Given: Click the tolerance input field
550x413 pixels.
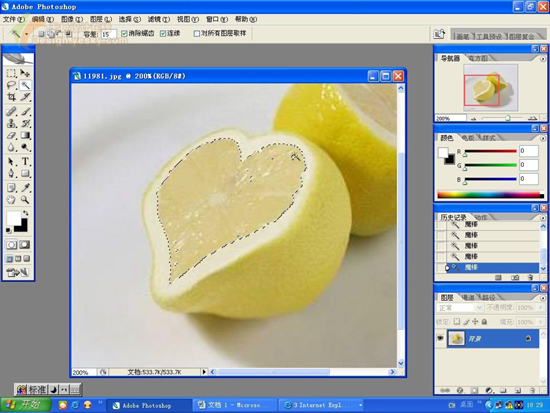Looking at the screenshot, I should [x=108, y=34].
